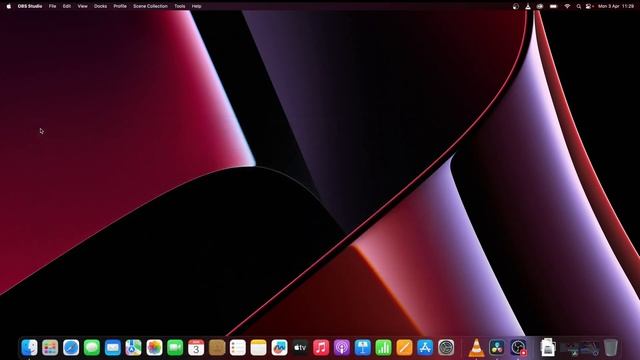
Task: Open the View menu
Action: [x=82, y=6]
